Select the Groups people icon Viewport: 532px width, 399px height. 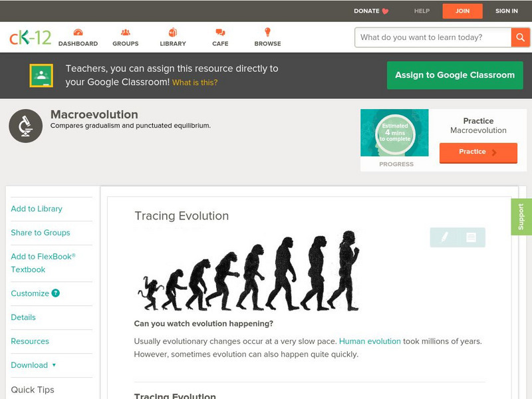(x=125, y=31)
